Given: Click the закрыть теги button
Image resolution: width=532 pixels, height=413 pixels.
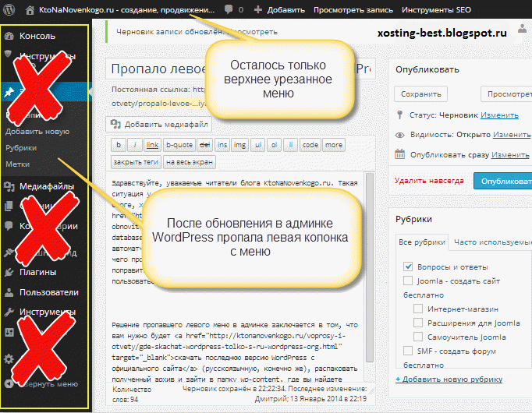Looking at the screenshot, I should coord(136,162).
